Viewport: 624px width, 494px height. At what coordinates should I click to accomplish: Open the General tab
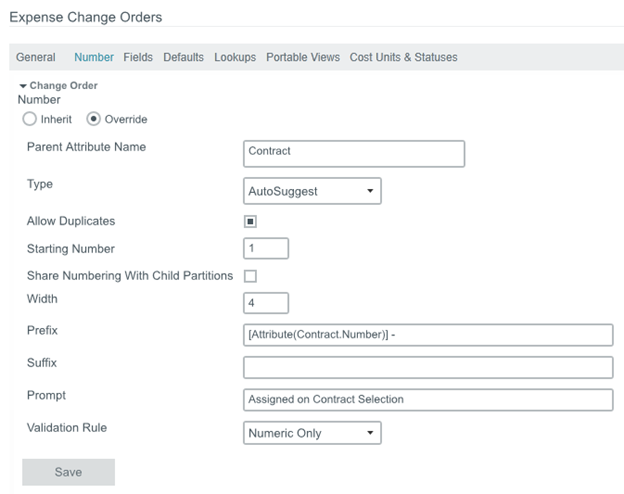click(35, 58)
